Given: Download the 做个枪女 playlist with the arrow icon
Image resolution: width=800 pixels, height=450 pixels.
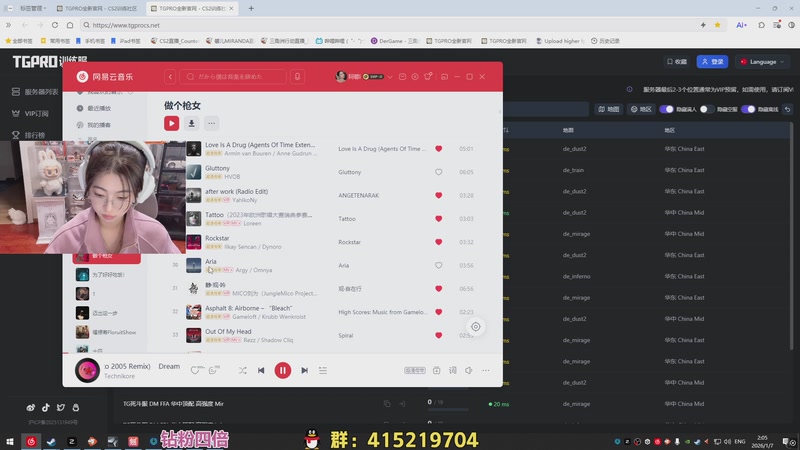Looking at the screenshot, I should point(191,123).
